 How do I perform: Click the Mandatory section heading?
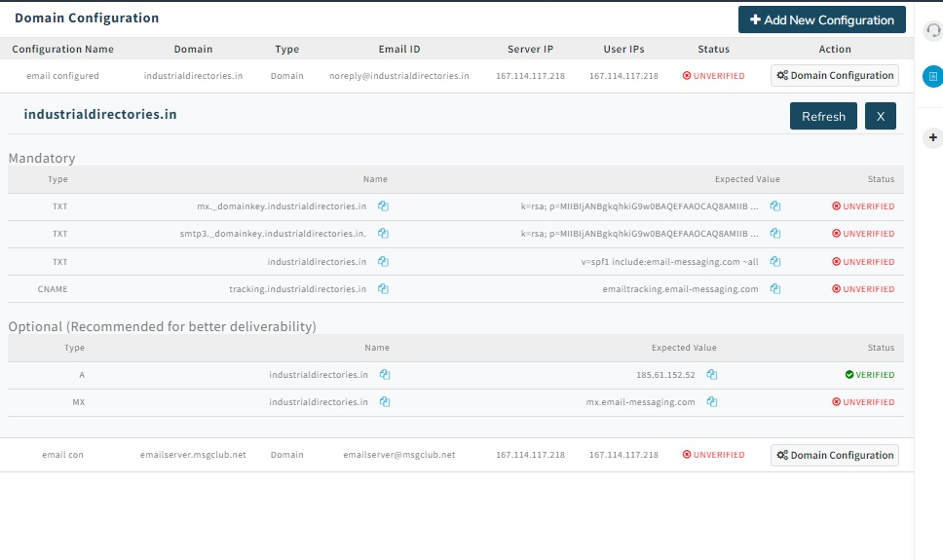point(42,158)
